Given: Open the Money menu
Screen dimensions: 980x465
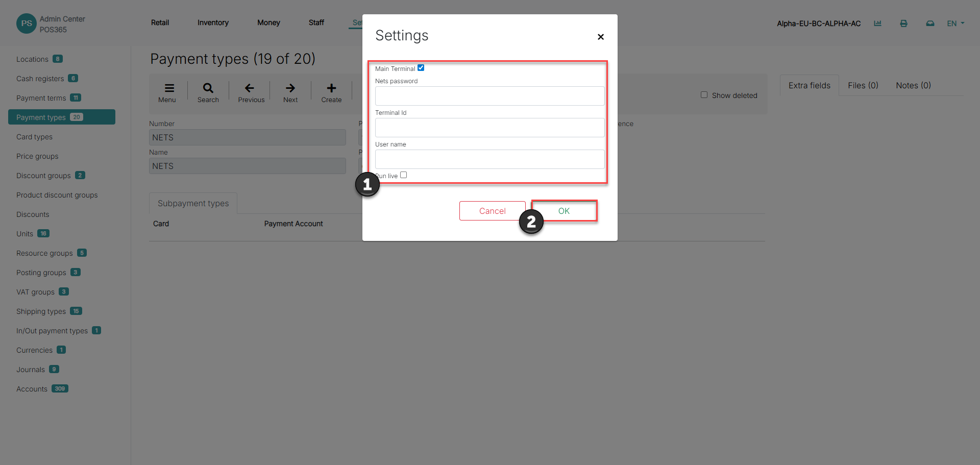Looking at the screenshot, I should tap(268, 22).
